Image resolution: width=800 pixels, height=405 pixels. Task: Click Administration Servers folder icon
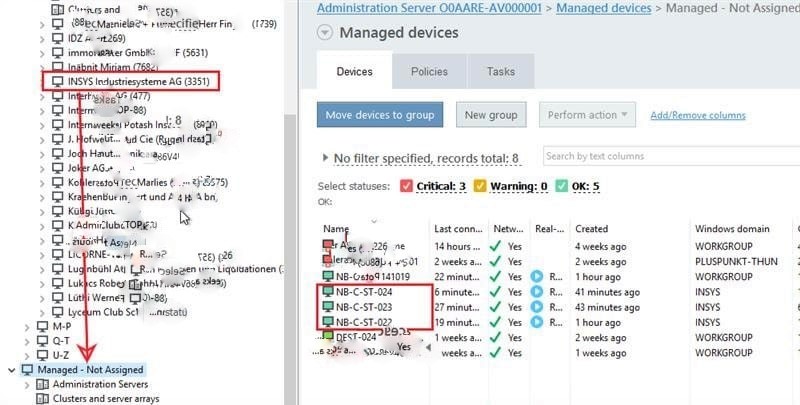[x=43, y=385]
